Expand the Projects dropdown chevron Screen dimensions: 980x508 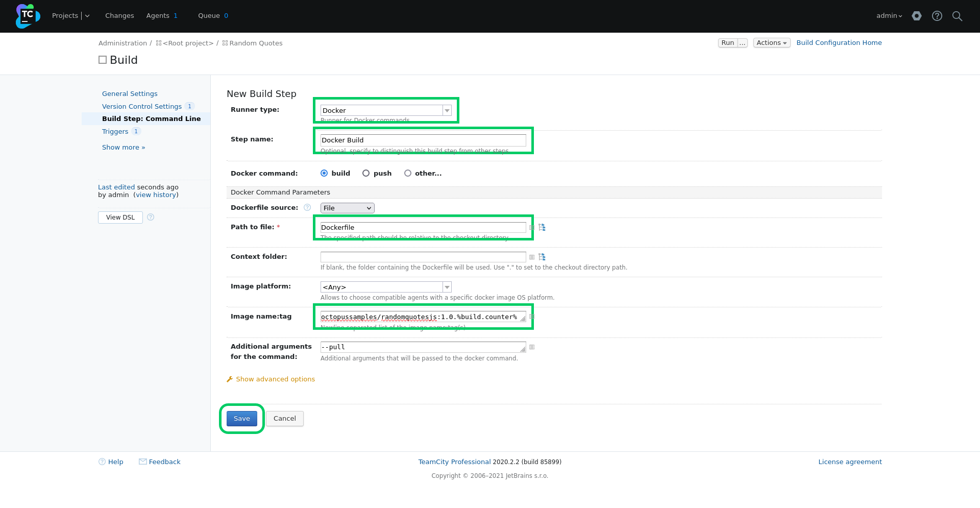point(87,16)
